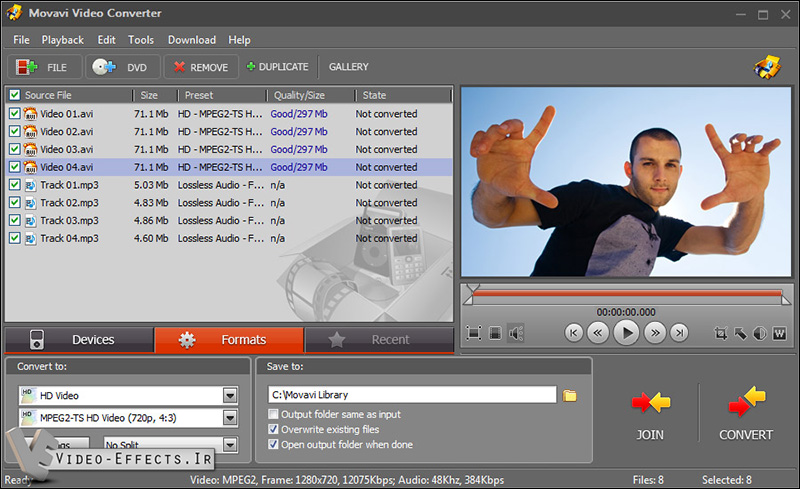The height and width of the screenshot is (489, 800).
Task: Switch to the Devices tab
Action: pyautogui.click(x=79, y=340)
